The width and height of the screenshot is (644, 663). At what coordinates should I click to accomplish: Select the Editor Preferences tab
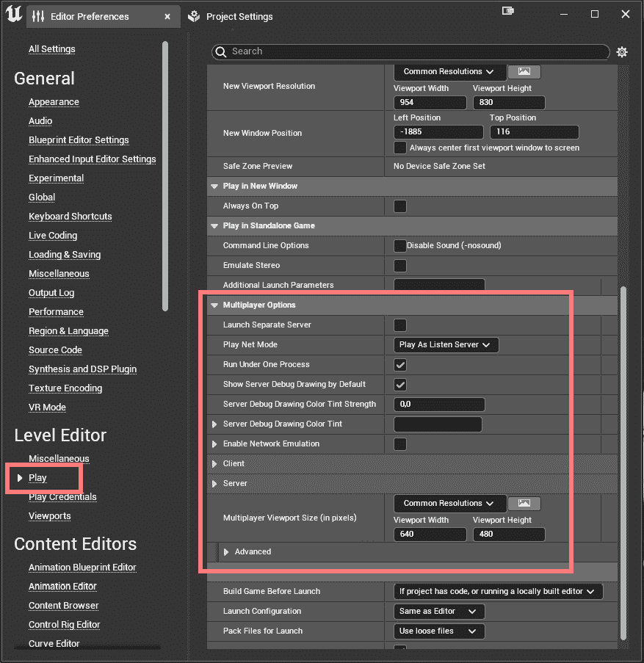click(x=104, y=16)
